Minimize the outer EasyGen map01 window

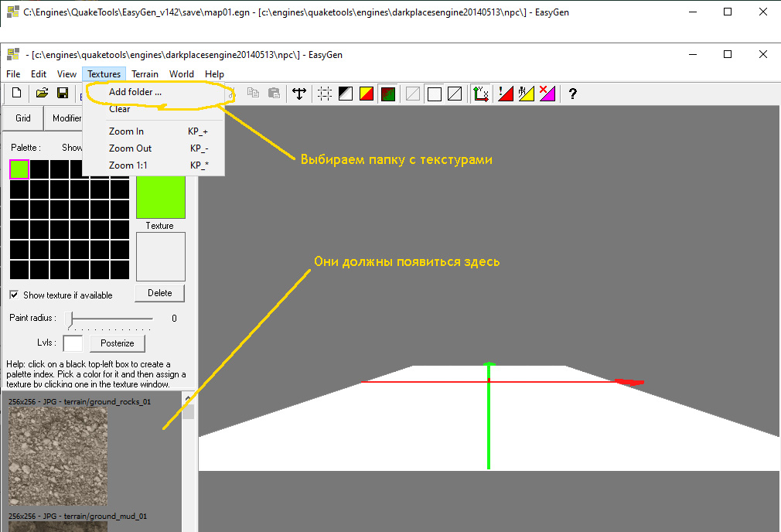click(692, 12)
